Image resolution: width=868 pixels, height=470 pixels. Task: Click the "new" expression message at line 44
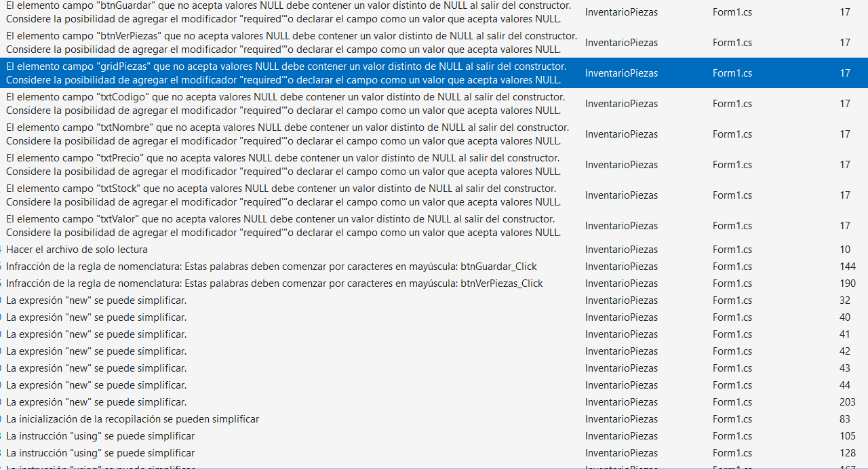click(96, 385)
